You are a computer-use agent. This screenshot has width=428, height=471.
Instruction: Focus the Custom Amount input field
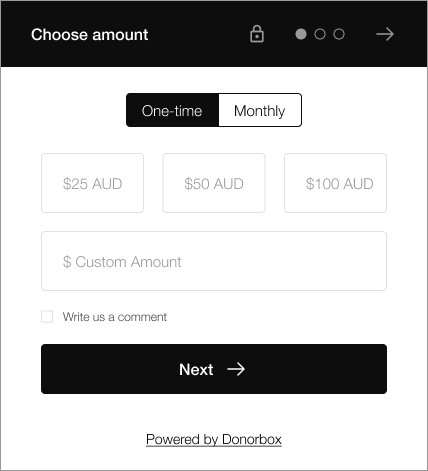214,261
